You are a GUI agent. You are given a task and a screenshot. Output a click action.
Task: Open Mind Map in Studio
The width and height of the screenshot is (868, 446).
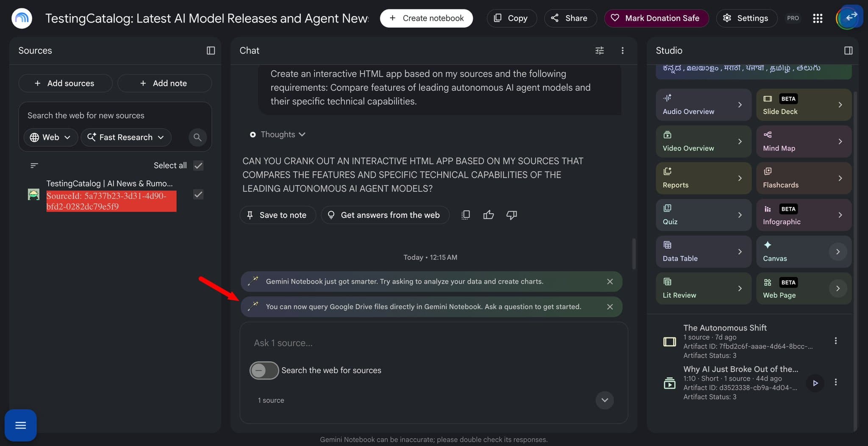click(x=804, y=141)
